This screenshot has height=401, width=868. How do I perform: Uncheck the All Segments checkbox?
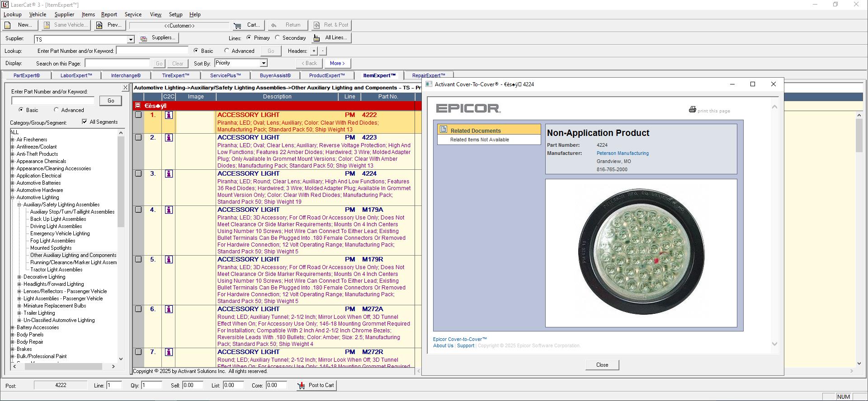pyautogui.click(x=85, y=121)
